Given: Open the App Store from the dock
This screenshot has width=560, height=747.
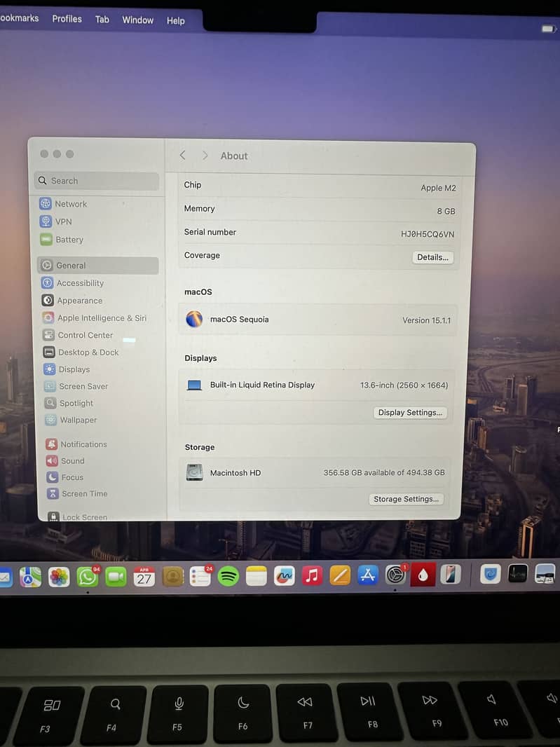Looking at the screenshot, I should point(367,575).
